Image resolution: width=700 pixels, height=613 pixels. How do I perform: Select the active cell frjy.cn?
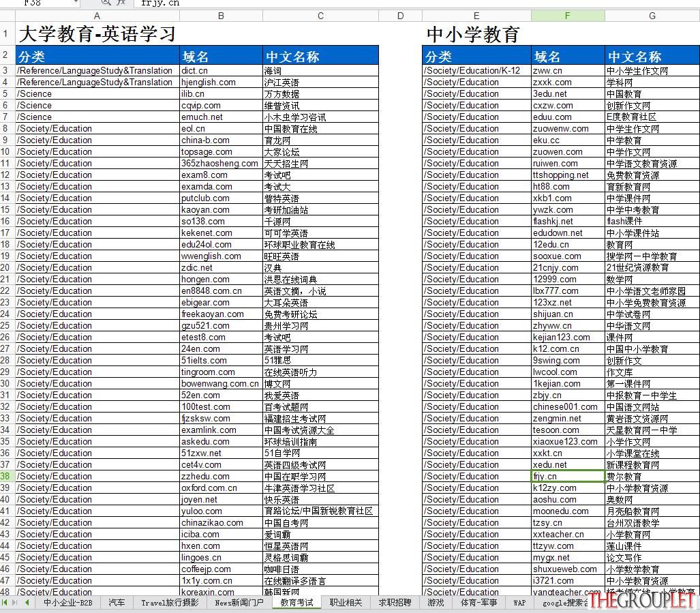[x=568, y=476]
